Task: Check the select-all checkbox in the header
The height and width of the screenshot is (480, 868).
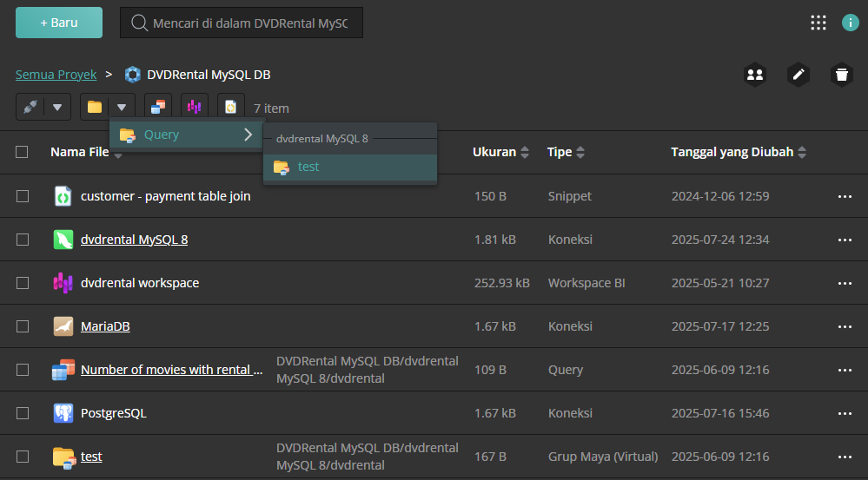Action: (23, 152)
